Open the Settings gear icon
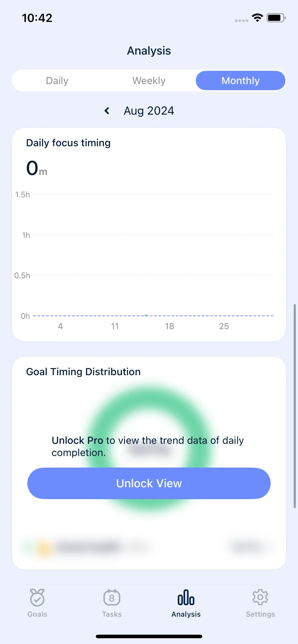 click(260, 597)
